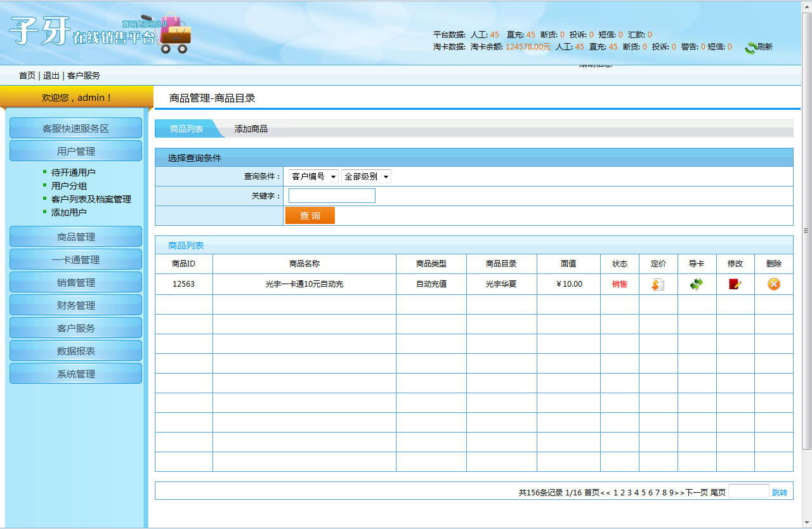Click product ID 12563 cell
The height and width of the screenshot is (529, 812).
click(x=184, y=284)
